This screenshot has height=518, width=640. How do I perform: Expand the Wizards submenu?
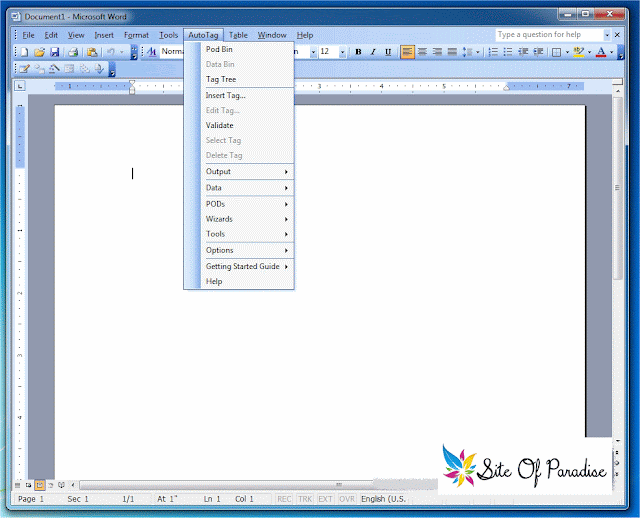tap(247, 219)
